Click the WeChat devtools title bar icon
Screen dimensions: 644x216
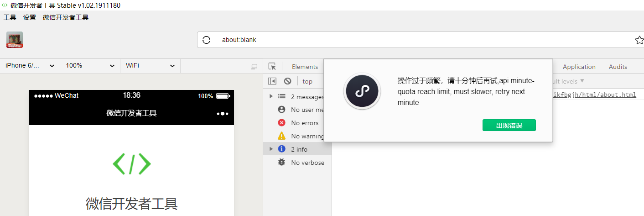click(5, 5)
